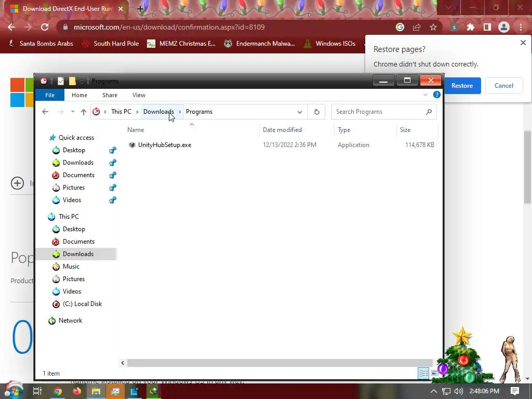Bookmark this page with the star icon

tap(433, 27)
